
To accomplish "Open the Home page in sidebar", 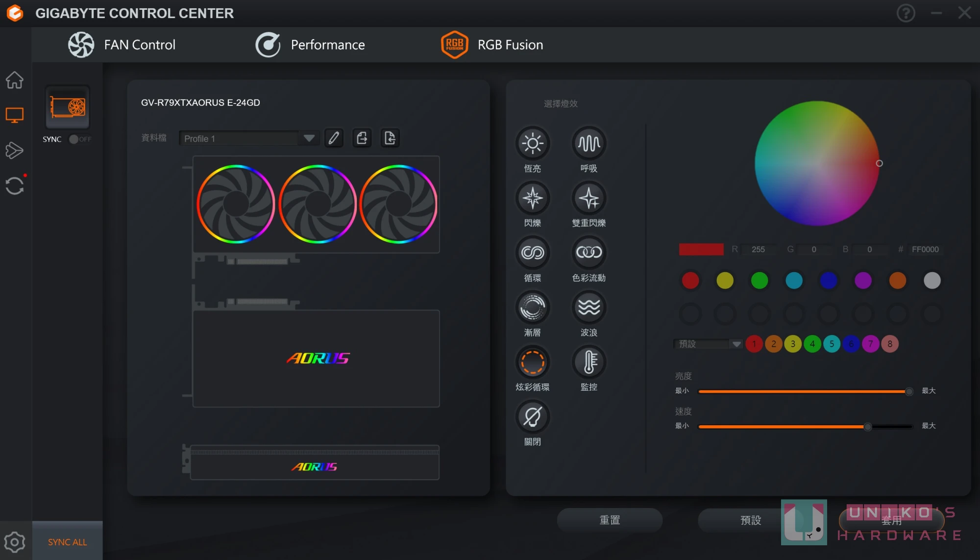I will [x=15, y=79].
